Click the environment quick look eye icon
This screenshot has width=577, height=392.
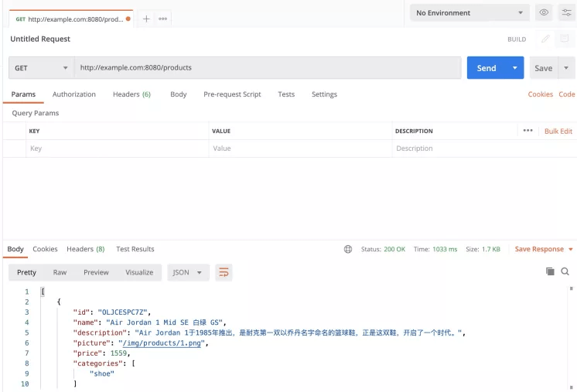(x=544, y=13)
